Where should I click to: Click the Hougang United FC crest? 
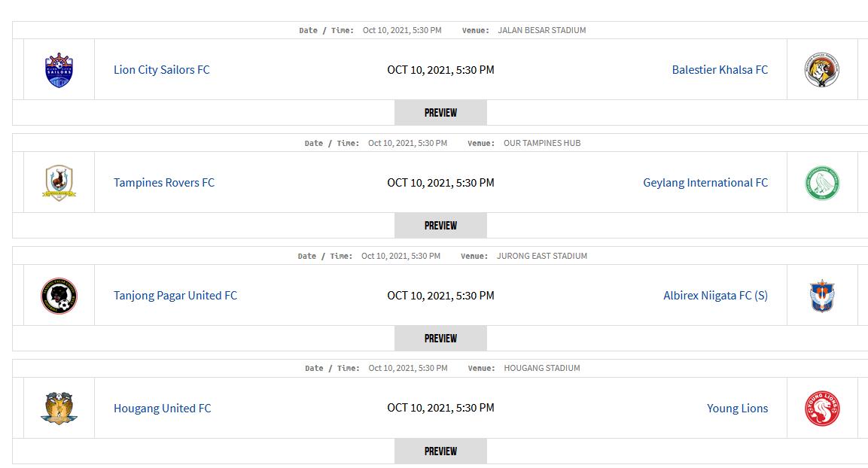pyautogui.click(x=59, y=409)
